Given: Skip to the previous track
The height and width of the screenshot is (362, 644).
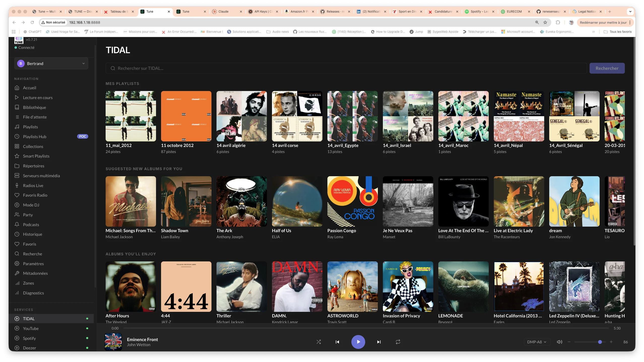Looking at the screenshot, I should pos(337,342).
